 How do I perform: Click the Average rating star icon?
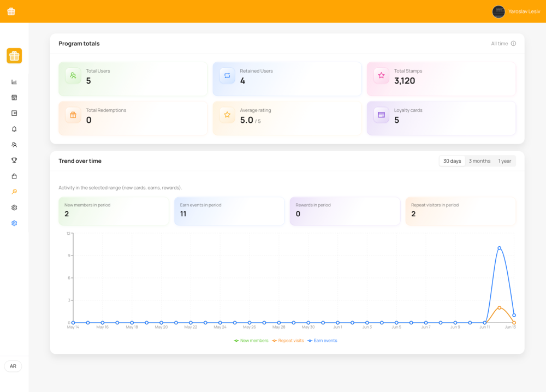pos(227,115)
